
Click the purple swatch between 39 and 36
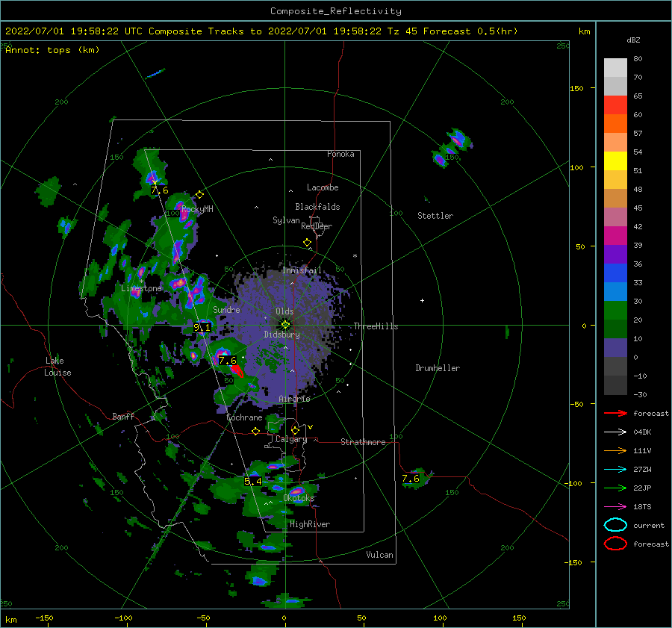615,255
